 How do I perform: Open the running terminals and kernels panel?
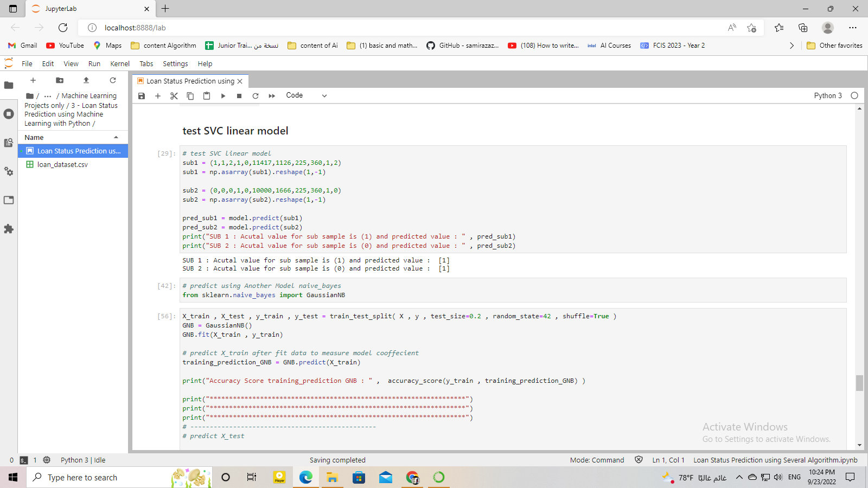coord(9,114)
